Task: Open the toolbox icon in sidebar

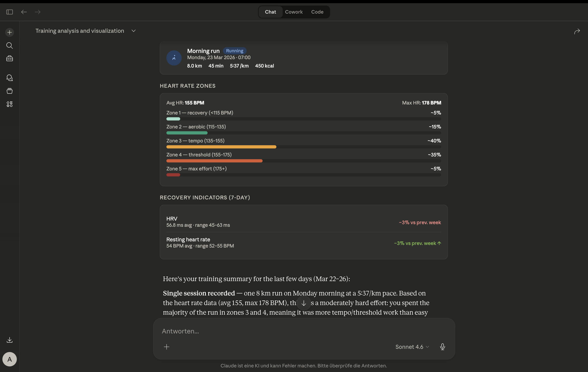Action: tap(10, 59)
